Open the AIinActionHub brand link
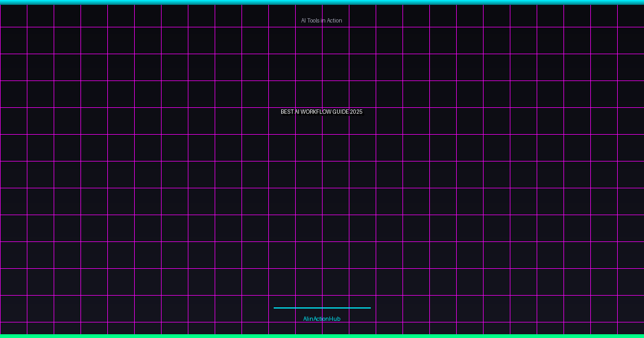Screen dimensions: 644x338 321,319
